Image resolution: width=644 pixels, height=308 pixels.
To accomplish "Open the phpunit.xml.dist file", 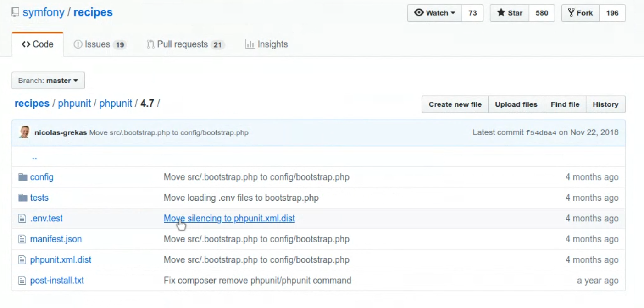I will (x=61, y=259).
